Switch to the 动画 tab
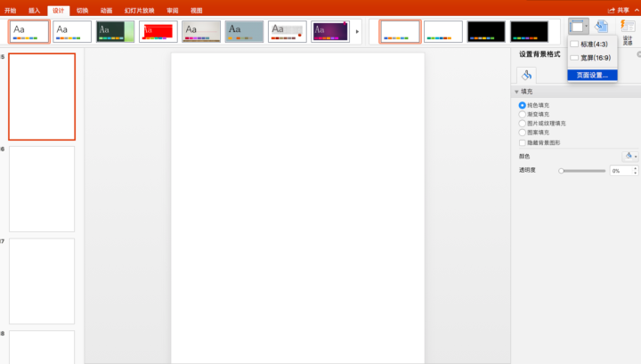Viewport: 641px width, 364px height. pyautogui.click(x=106, y=11)
